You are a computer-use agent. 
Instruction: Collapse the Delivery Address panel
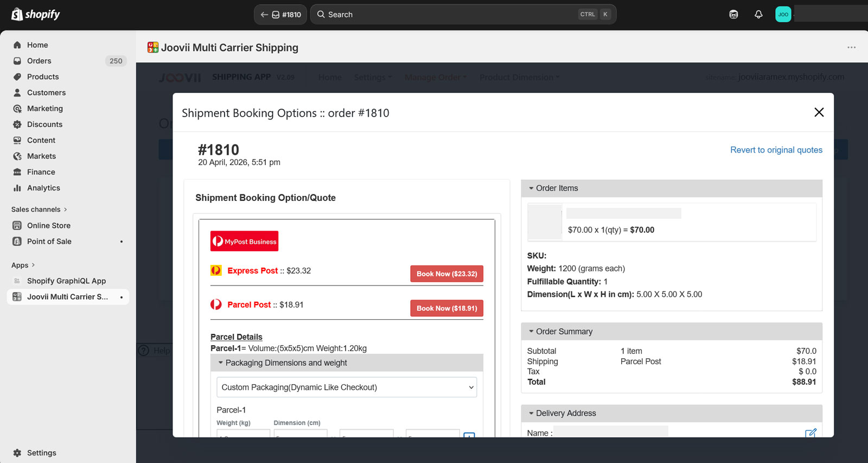(x=672, y=414)
